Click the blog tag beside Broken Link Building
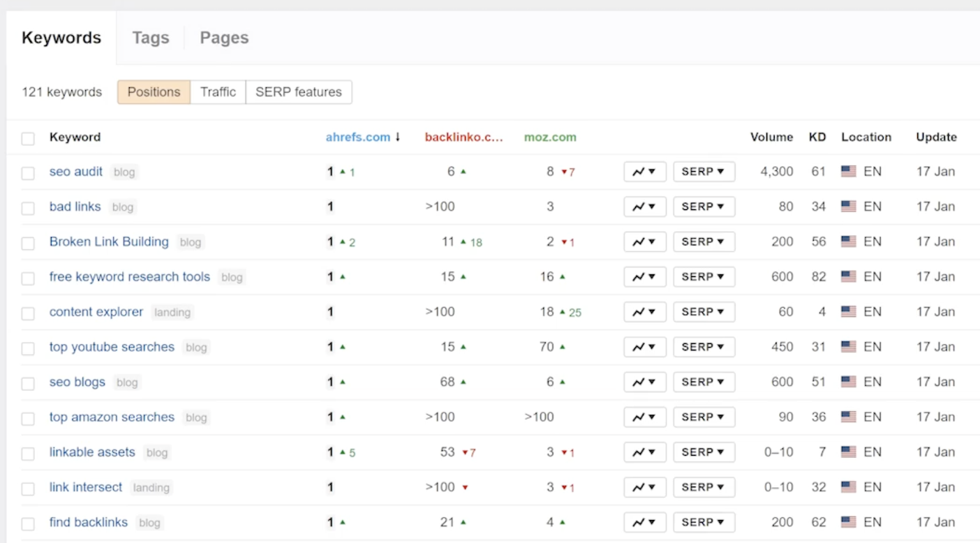The height and width of the screenshot is (543, 980). pyautogui.click(x=191, y=242)
